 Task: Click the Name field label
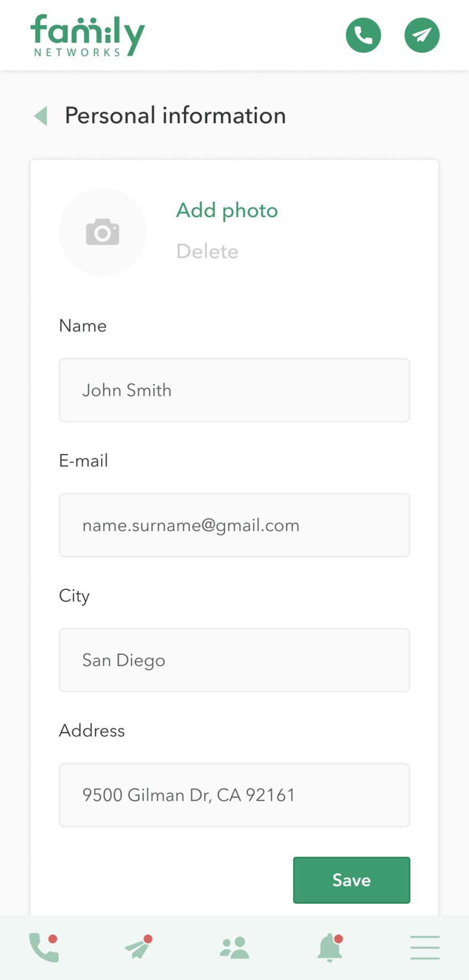83,325
